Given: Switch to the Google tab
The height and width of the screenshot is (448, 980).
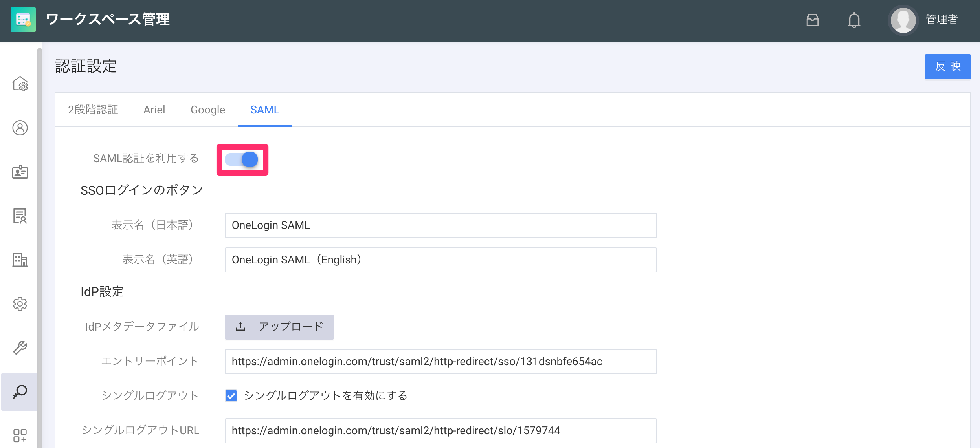Looking at the screenshot, I should point(208,110).
